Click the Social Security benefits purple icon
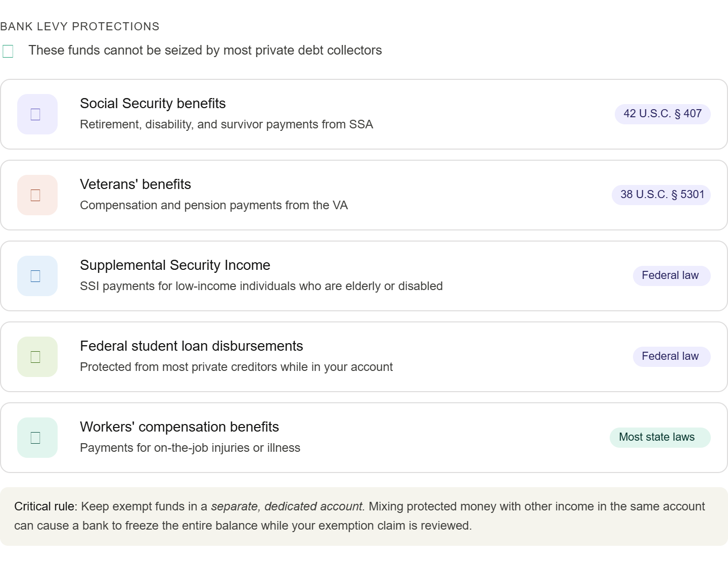Viewport: 728px width, 566px height. click(x=37, y=114)
